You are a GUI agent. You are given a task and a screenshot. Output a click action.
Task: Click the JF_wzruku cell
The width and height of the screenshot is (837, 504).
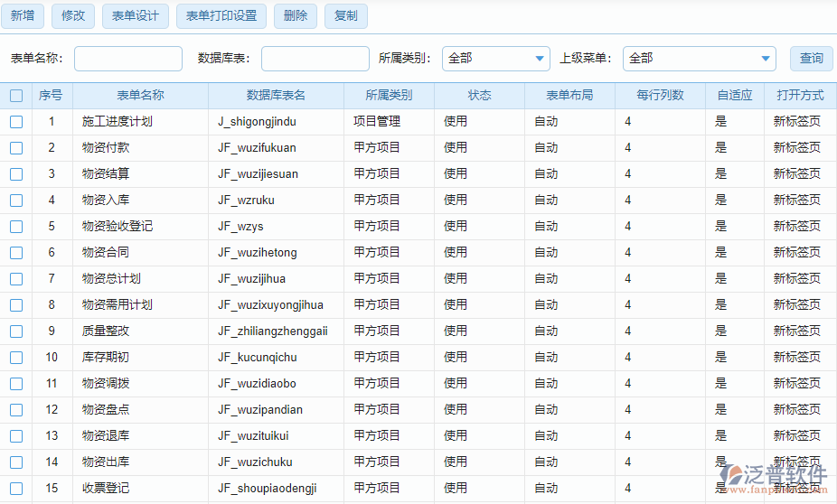click(x=276, y=200)
